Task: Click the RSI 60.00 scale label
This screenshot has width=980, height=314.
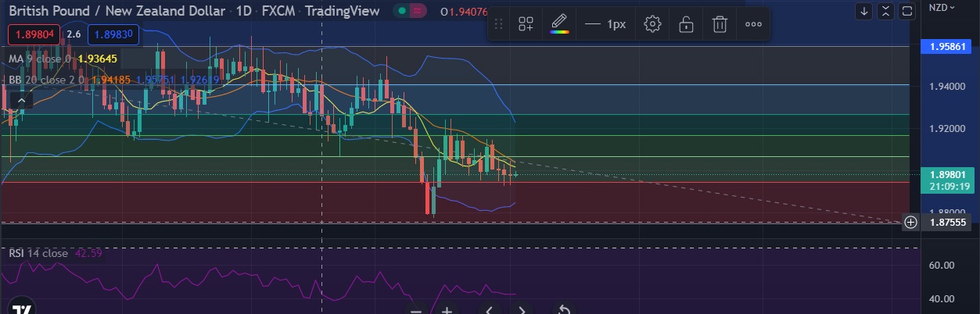Action: click(x=940, y=266)
